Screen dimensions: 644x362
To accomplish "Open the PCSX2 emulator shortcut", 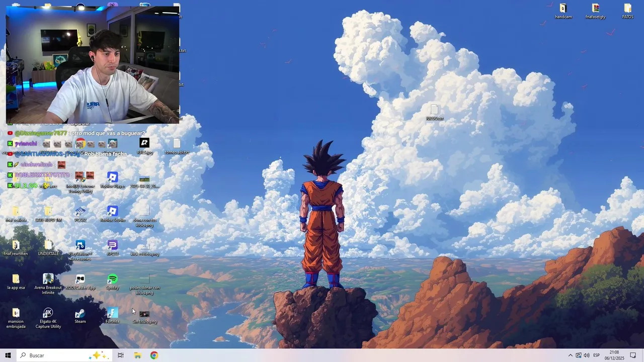I will pyautogui.click(x=80, y=213).
